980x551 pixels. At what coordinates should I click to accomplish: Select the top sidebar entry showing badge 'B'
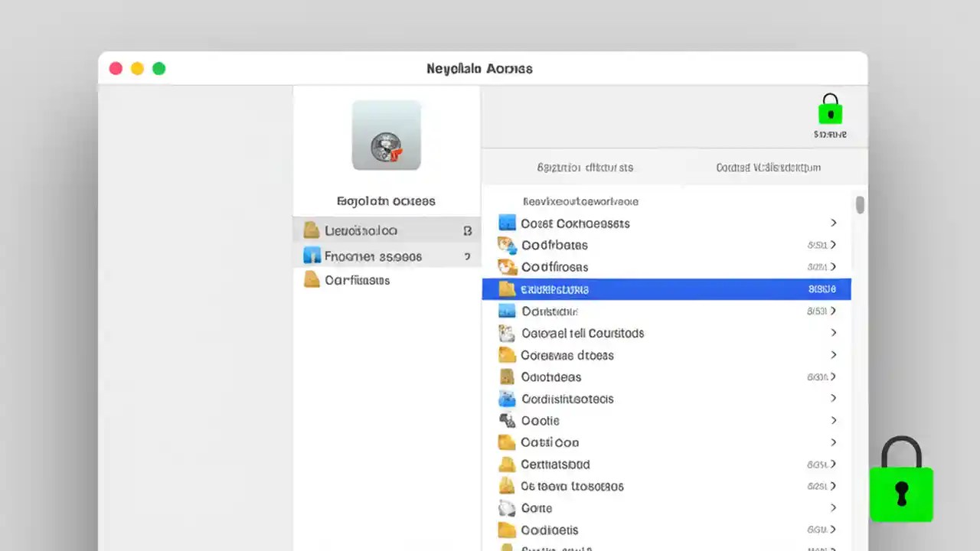360,230
